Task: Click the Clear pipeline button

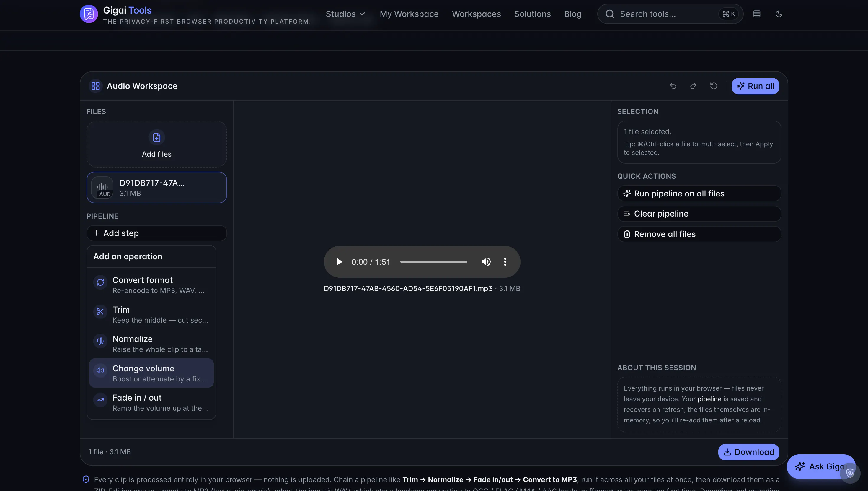Action: [699, 214]
